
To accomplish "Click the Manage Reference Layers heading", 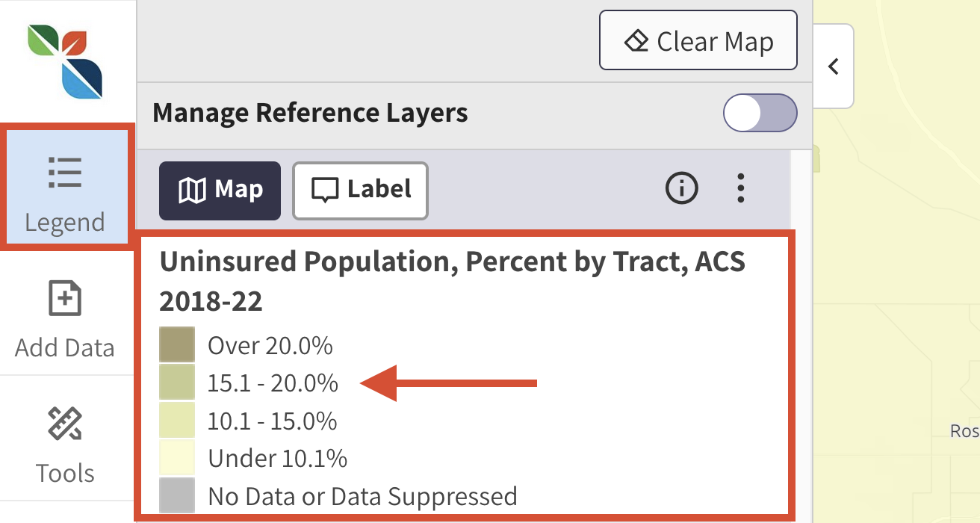I will (310, 112).
